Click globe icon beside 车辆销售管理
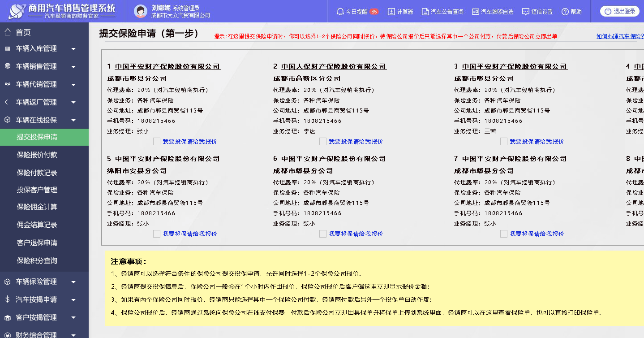This screenshot has width=644, height=338. coord(8,66)
